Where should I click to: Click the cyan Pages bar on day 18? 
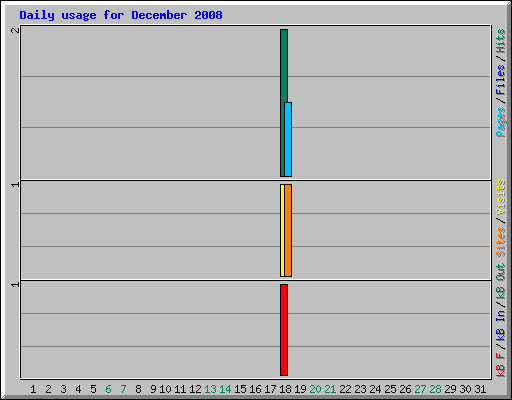pos(288,139)
